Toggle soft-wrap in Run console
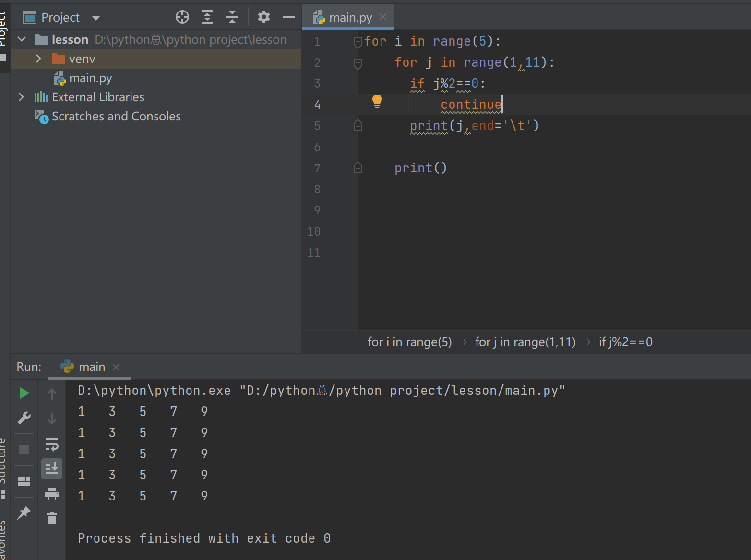Viewport: 751px width, 560px height. coord(52,444)
